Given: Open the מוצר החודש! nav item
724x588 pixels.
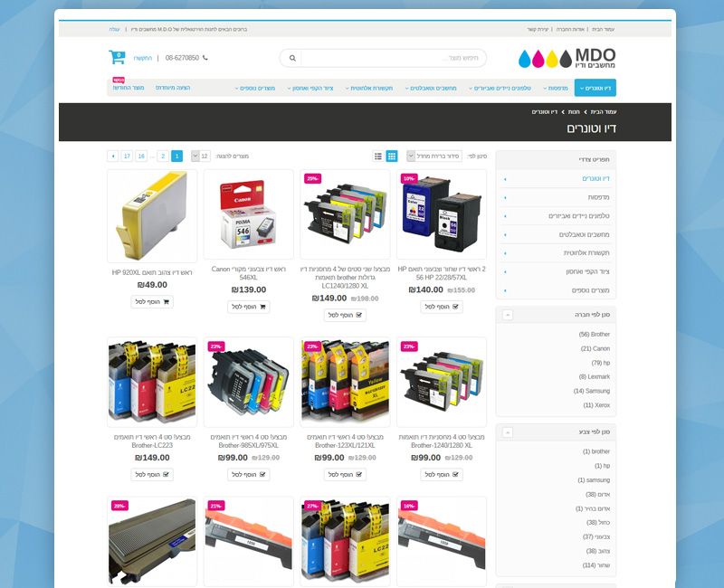Looking at the screenshot, I should 129,88.
